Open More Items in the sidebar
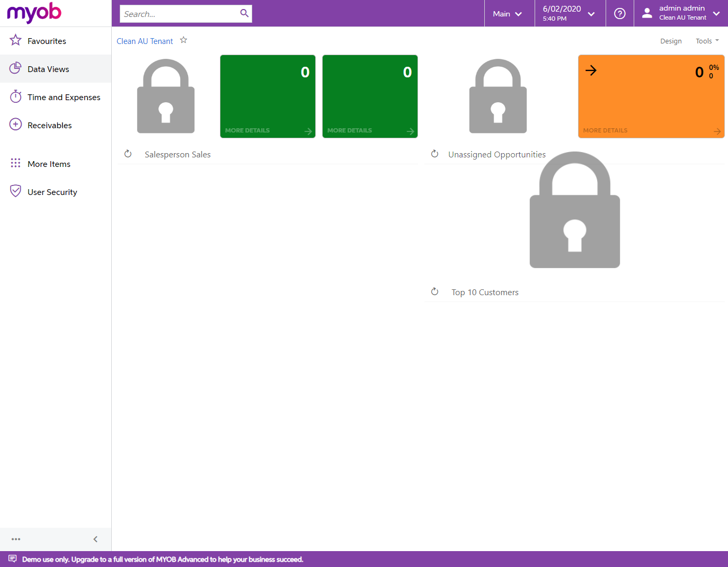Screen dimensions: 728x567 click(56, 164)
